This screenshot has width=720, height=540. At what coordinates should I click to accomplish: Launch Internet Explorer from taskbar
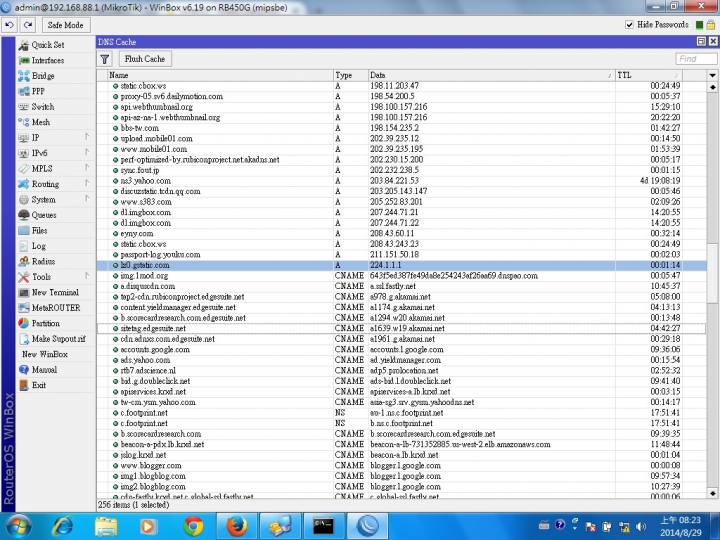[62, 526]
